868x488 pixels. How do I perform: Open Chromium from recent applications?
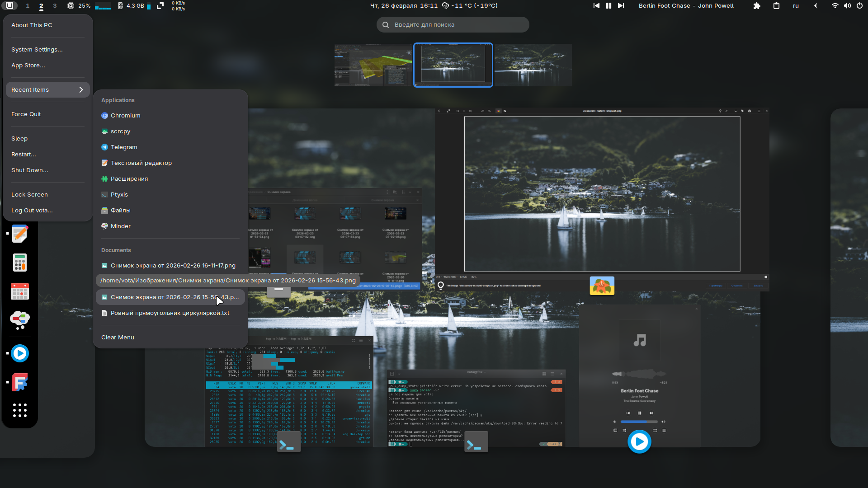click(x=125, y=115)
